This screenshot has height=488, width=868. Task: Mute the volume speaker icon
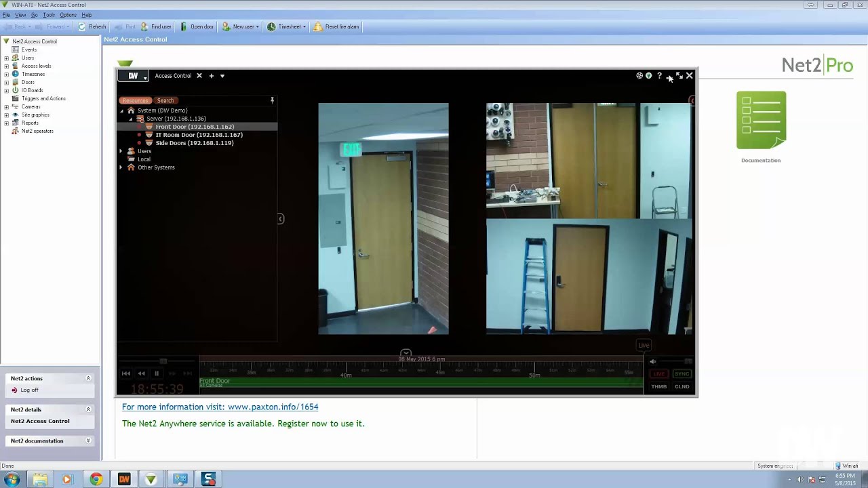tap(653, 362)
